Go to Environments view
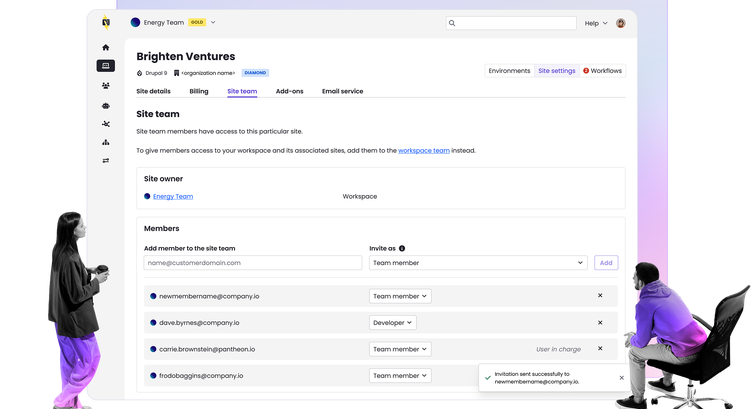This screenshot has height=409, width=756. point(509,70)
